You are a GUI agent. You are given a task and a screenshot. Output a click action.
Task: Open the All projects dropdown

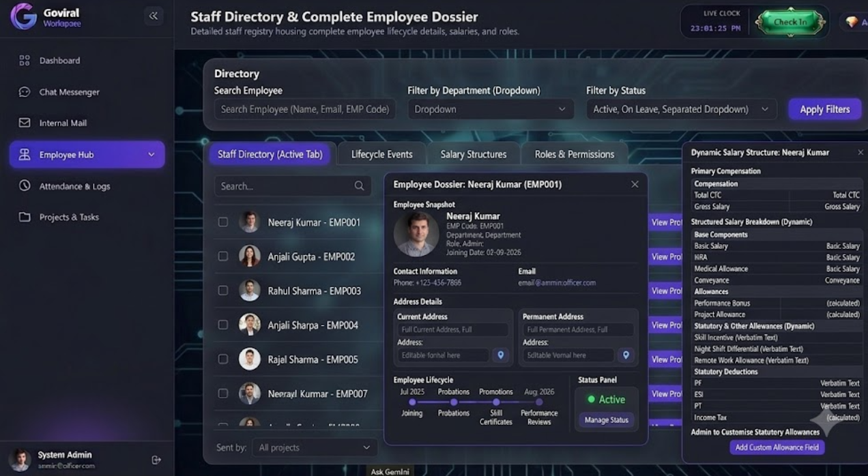pyautogui.click(x=314, y=447)
